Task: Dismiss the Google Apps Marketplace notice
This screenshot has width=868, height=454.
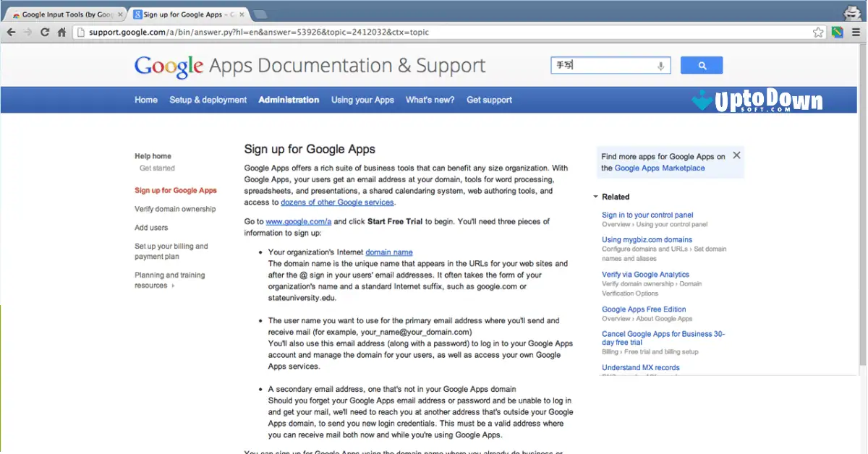Action: coord(736,155)
